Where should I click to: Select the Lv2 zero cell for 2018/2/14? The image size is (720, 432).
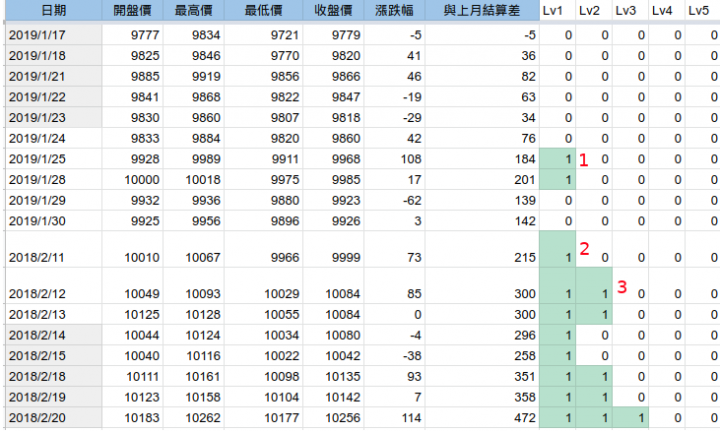click(594, 335)
